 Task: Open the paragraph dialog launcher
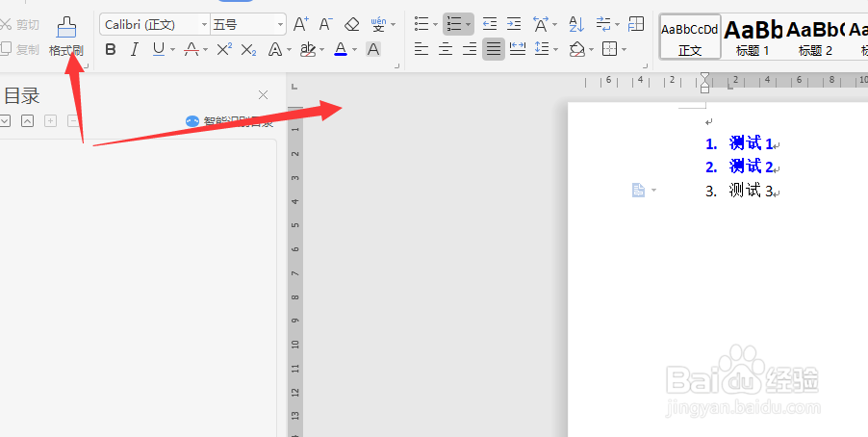pyautogui.click(x=645, y=66)
